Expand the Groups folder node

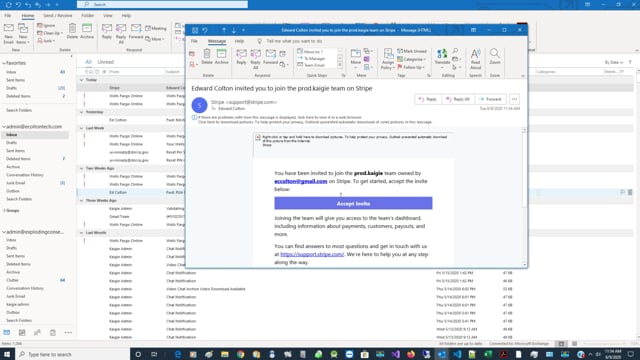tap(4, 211)
